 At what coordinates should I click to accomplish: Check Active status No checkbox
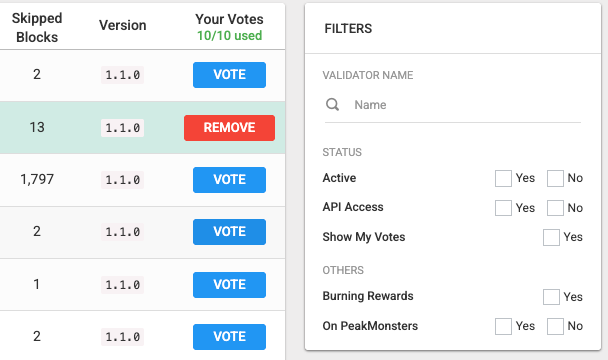[x=555, y=178]
